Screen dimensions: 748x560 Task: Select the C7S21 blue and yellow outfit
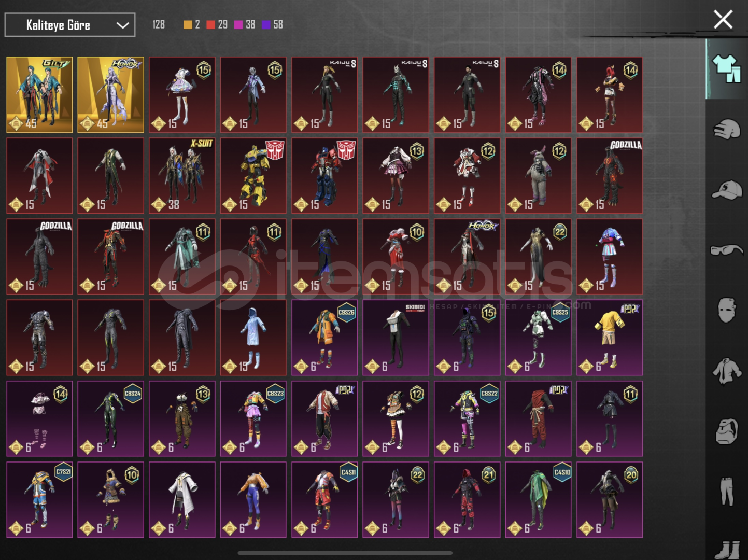pyautogui.click(x=39, y=499)
